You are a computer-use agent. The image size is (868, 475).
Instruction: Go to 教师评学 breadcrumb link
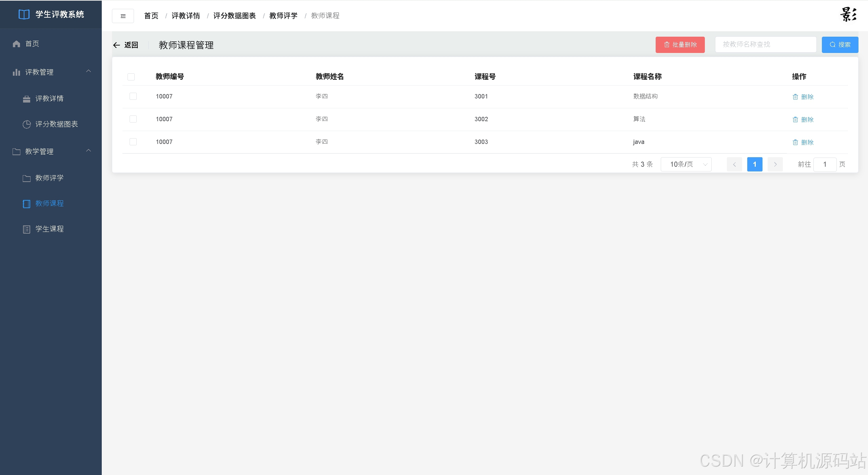(x=284, y=16)
